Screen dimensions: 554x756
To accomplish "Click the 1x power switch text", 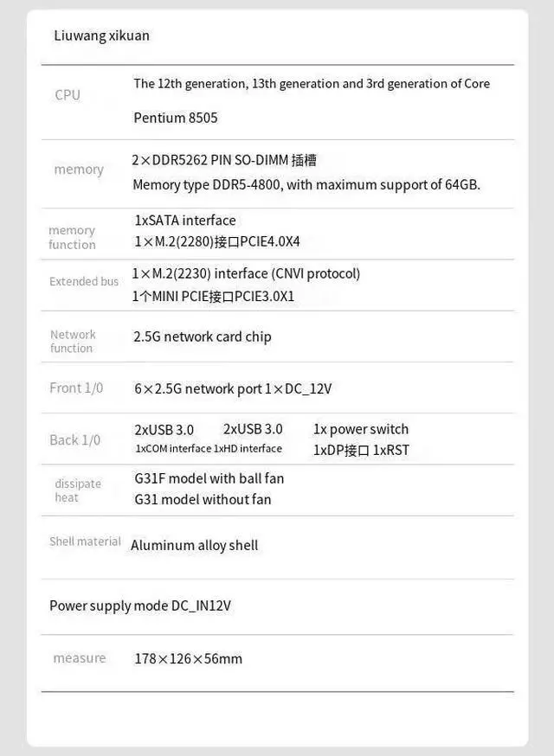I will tap(361, 429).
